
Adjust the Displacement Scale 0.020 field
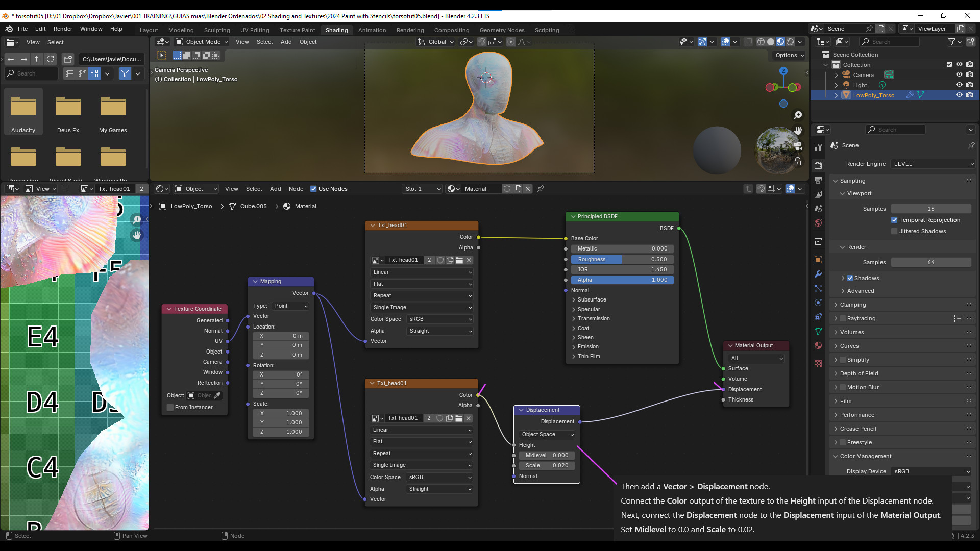pos(547,465)
